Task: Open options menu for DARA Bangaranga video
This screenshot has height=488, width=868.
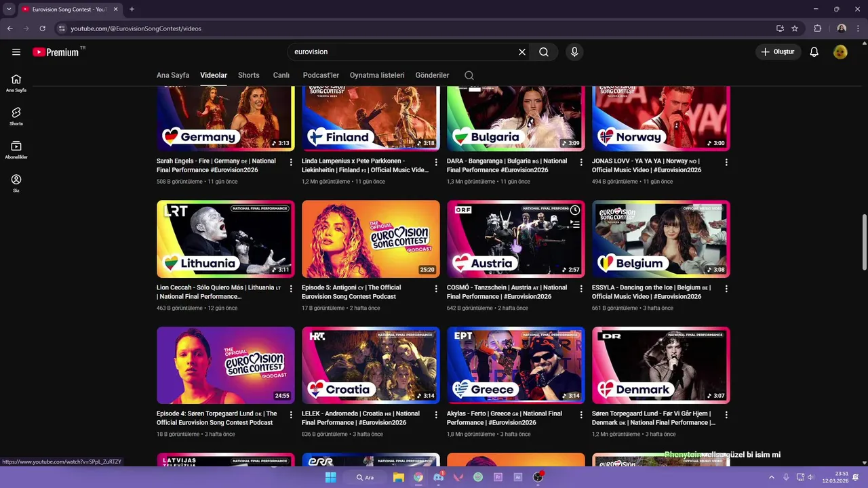Action: tap(581, 163)
